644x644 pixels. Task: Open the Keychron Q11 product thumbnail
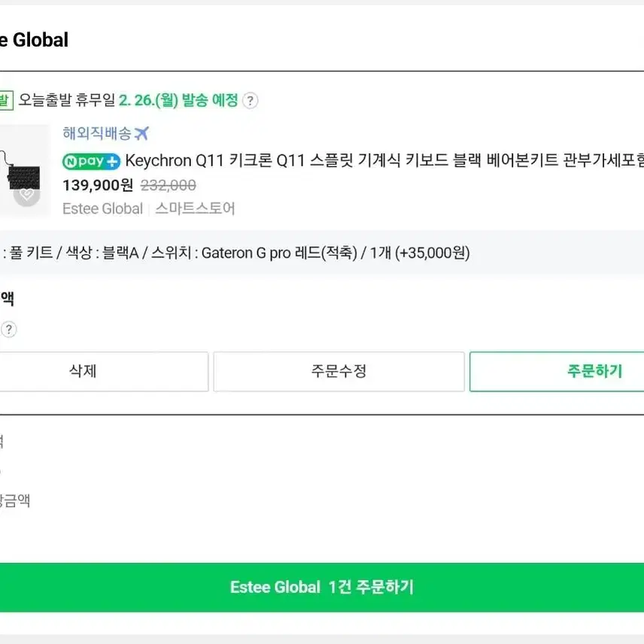(x=25, y=171)
